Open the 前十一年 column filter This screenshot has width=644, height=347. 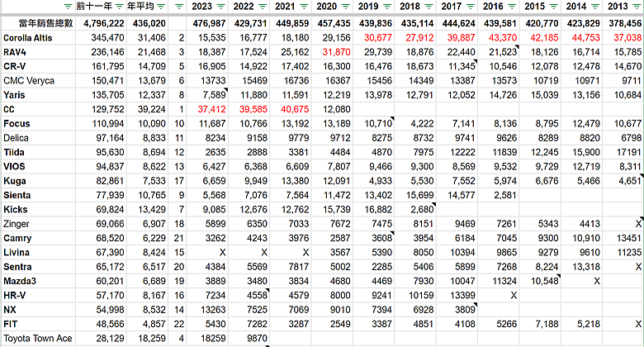pyautogui.click(x=119, y=7)
